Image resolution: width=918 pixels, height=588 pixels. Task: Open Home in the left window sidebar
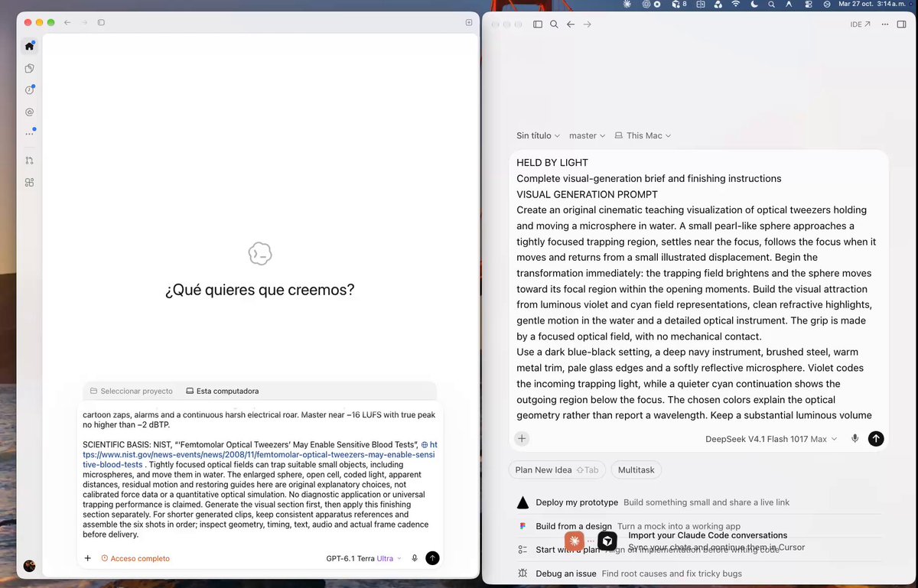pyautogui.click(x=29, y=46)
